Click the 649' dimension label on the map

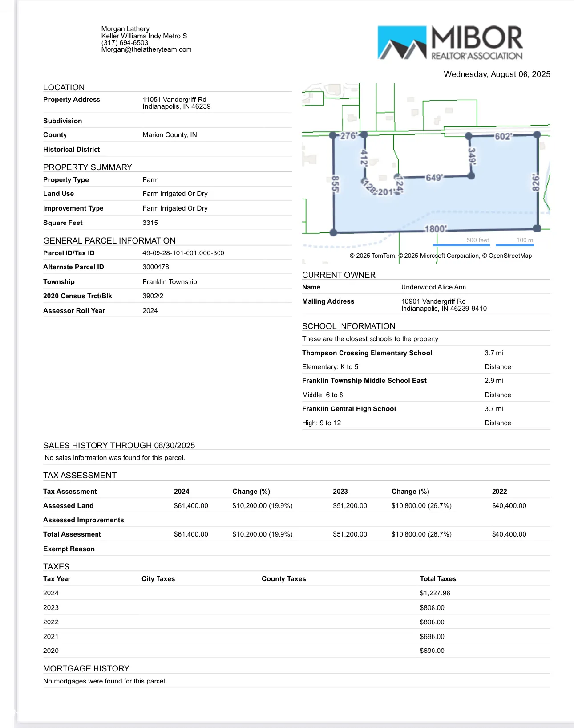pos(434,178)
